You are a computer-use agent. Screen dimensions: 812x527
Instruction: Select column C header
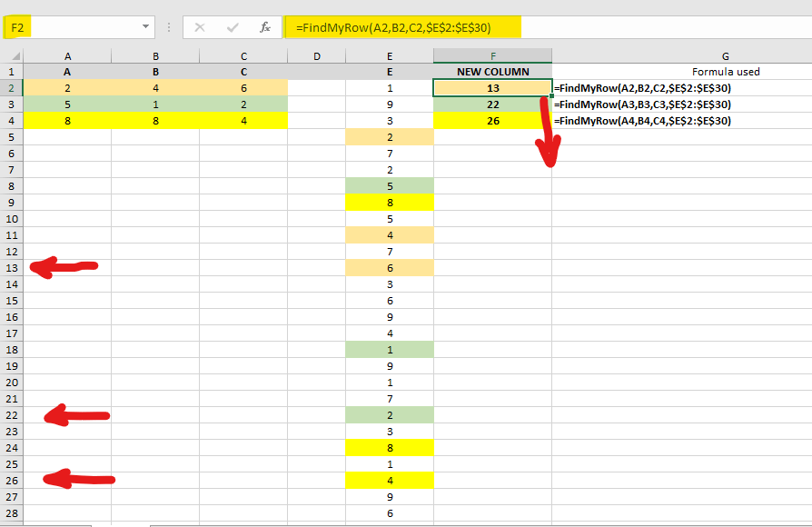(x=243, y=56)
